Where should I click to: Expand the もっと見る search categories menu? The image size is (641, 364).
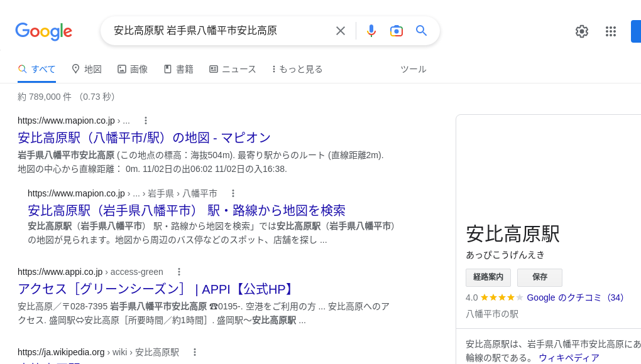coord(297,69)
